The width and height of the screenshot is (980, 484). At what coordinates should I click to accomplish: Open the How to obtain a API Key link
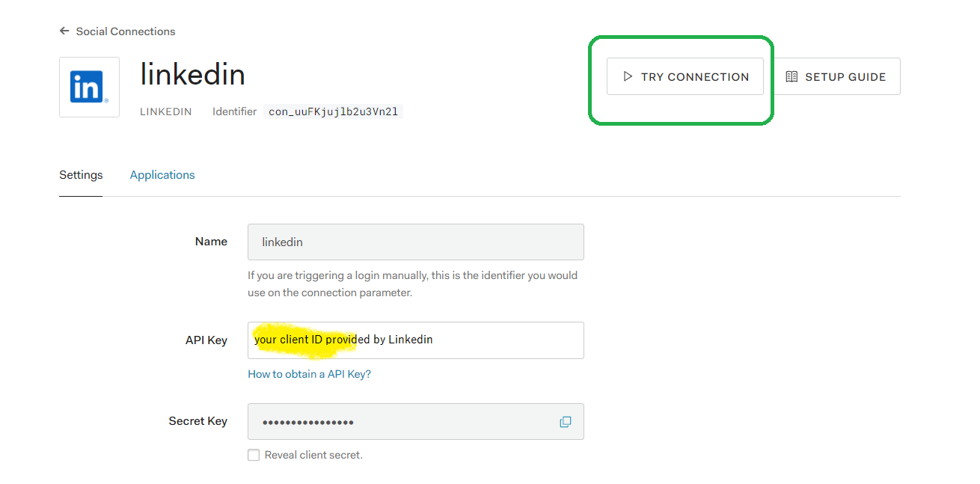(309, 373)
